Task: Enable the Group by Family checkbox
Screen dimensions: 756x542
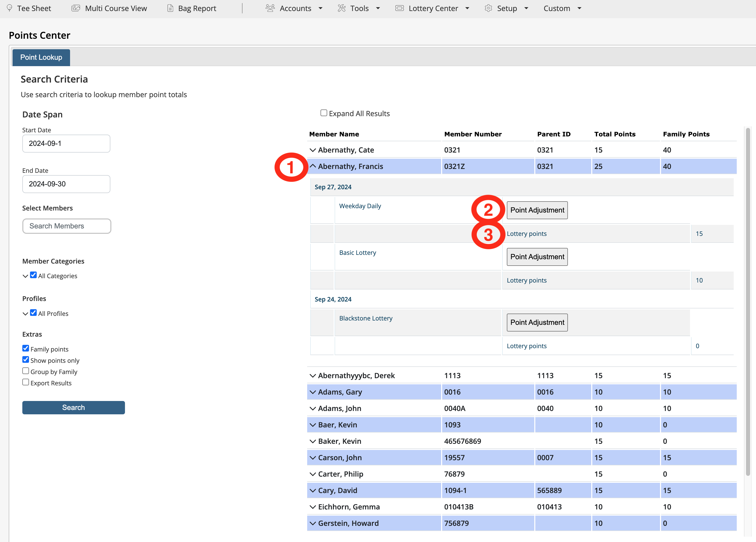Action: [26, 371]
